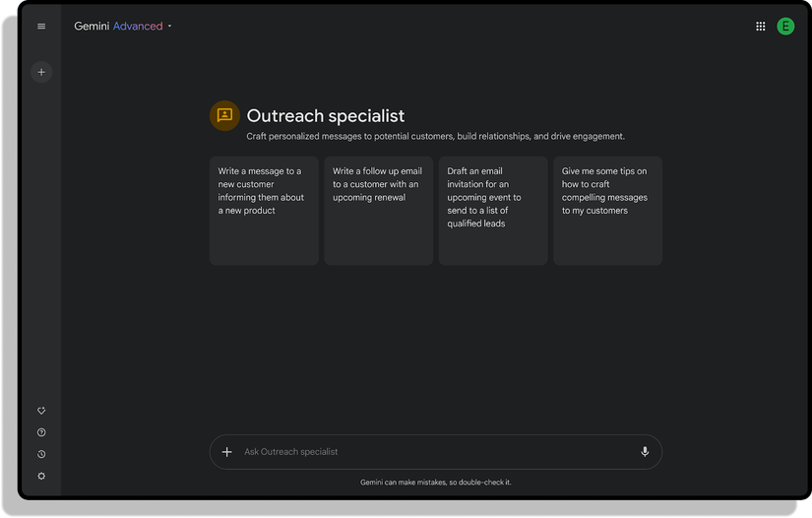Open the Google apps grid

click(760, 27)
